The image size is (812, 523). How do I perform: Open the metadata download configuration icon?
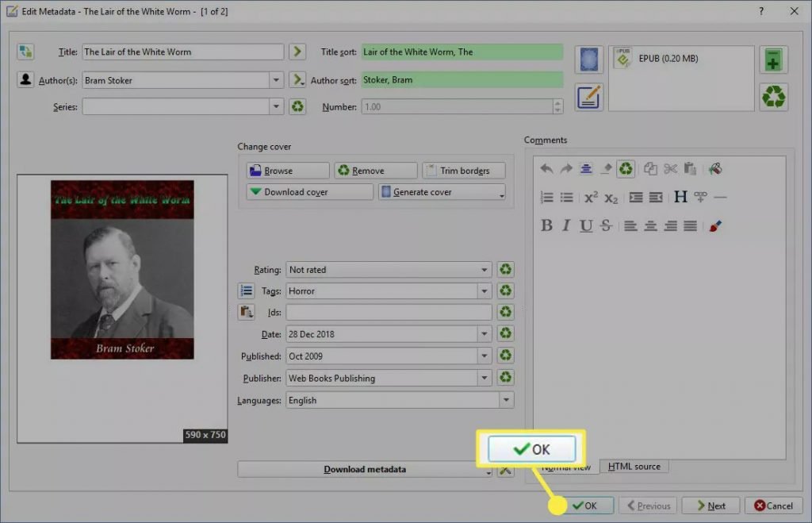point(505,470)
